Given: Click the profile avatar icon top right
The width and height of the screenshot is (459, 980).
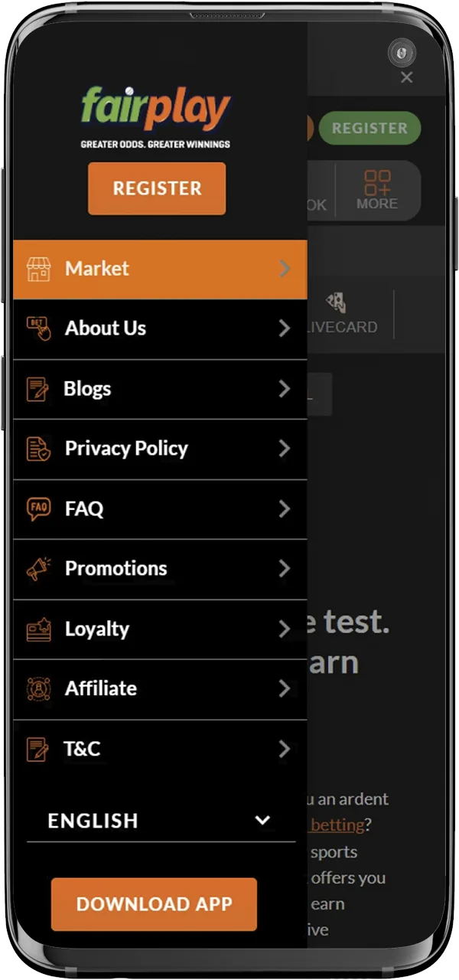Looking at the screenshot, I should pyautogui.click(x=402, y=53).
